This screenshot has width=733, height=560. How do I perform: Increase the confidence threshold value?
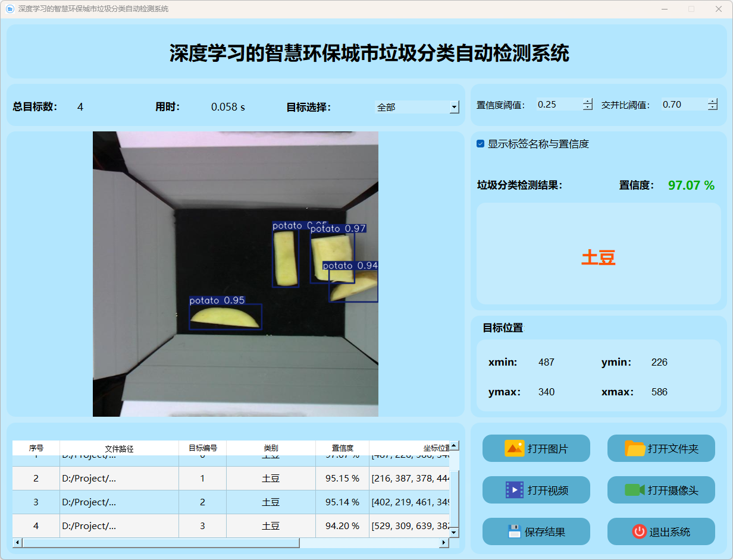[588, 101]
